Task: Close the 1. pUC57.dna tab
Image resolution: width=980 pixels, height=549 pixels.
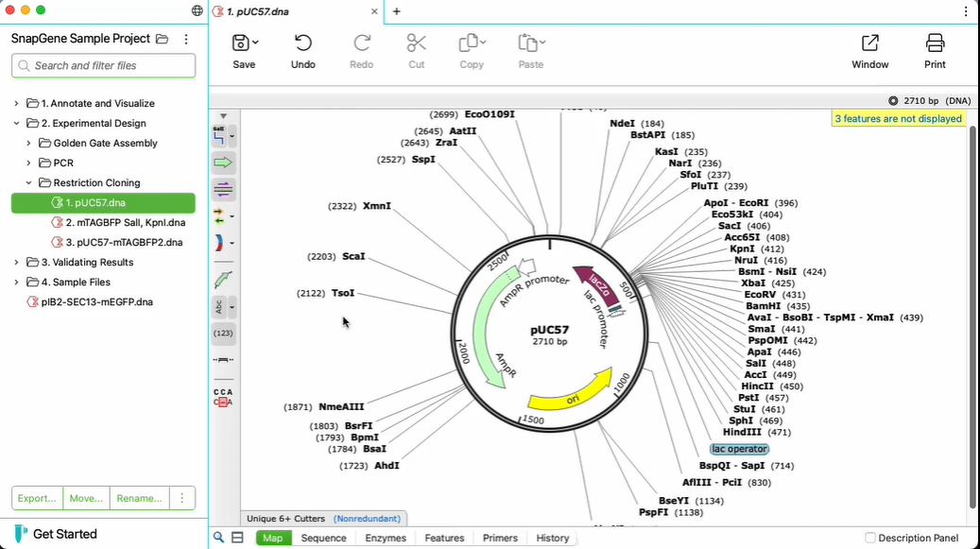Action: pyautogui.click(x=374, y=11)
